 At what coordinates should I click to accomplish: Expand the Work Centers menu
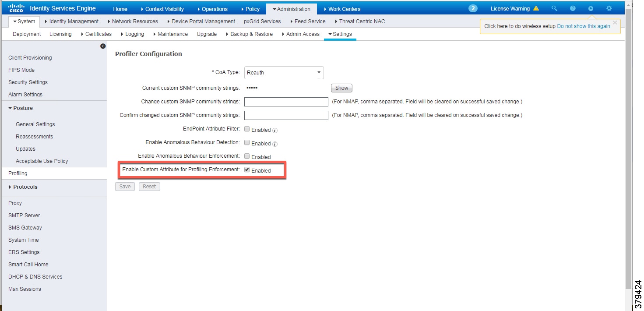[342, 9]
